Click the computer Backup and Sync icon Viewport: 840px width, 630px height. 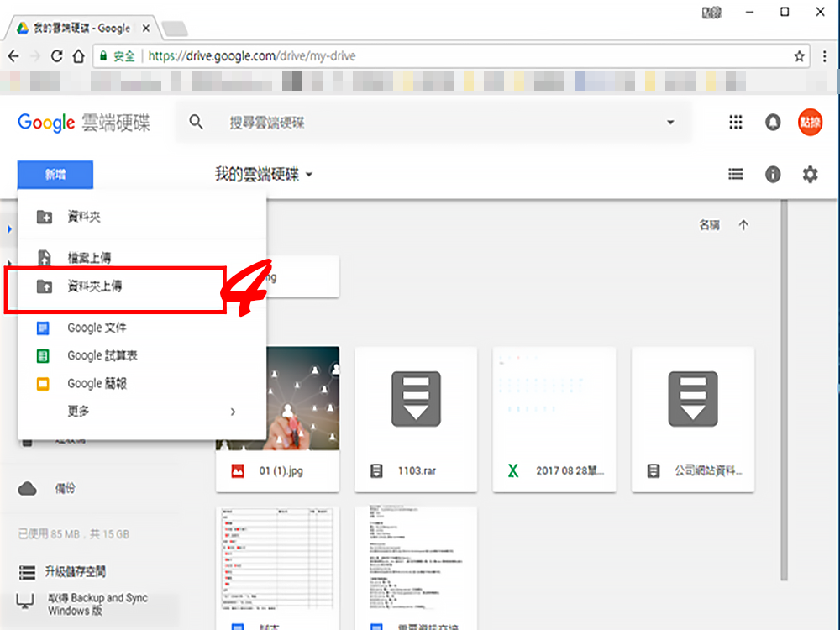[25, 601]
